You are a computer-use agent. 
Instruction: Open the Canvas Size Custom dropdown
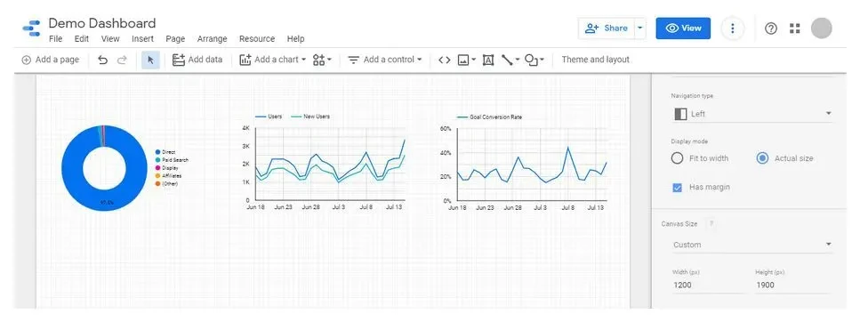coord(752,245)
